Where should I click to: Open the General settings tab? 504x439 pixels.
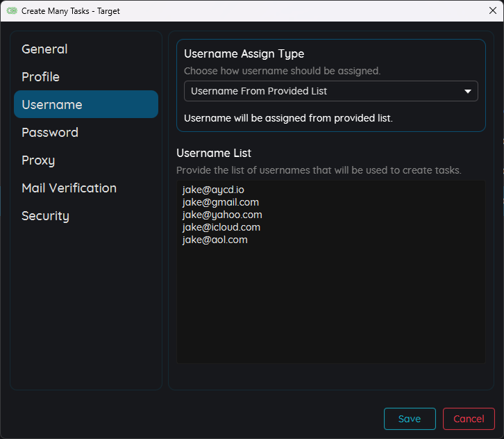pyautogui.click(x=44, y=49)
